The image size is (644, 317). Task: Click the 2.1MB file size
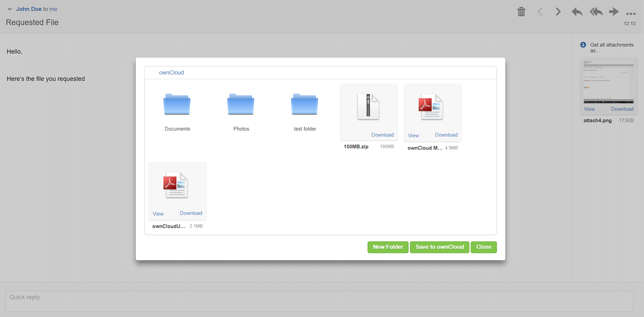[196, 226]
